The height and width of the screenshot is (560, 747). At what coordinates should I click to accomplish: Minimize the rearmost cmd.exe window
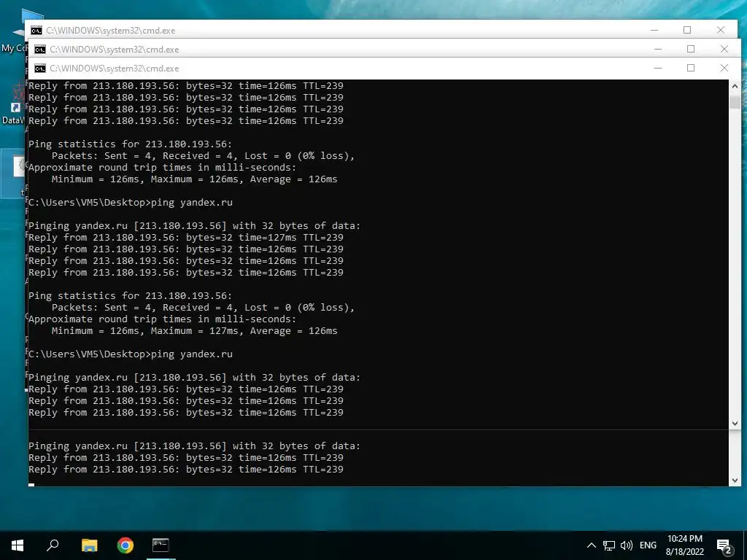coord(654,30)
